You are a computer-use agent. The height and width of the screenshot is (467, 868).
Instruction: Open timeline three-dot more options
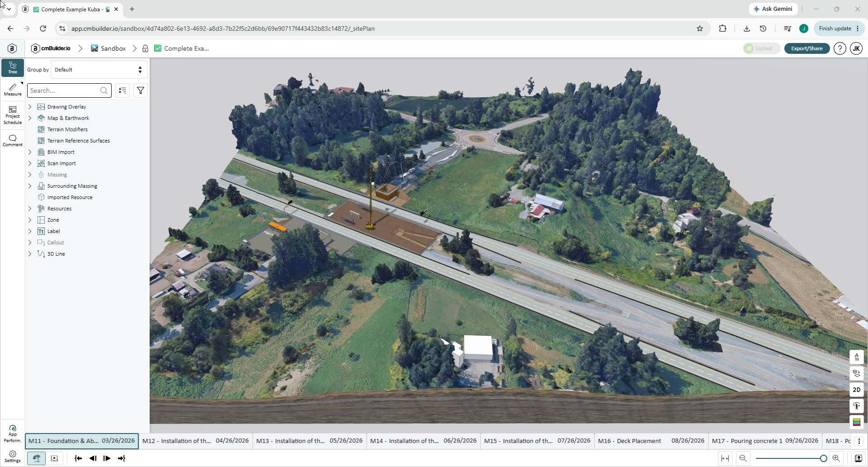(x=859, y=441)
